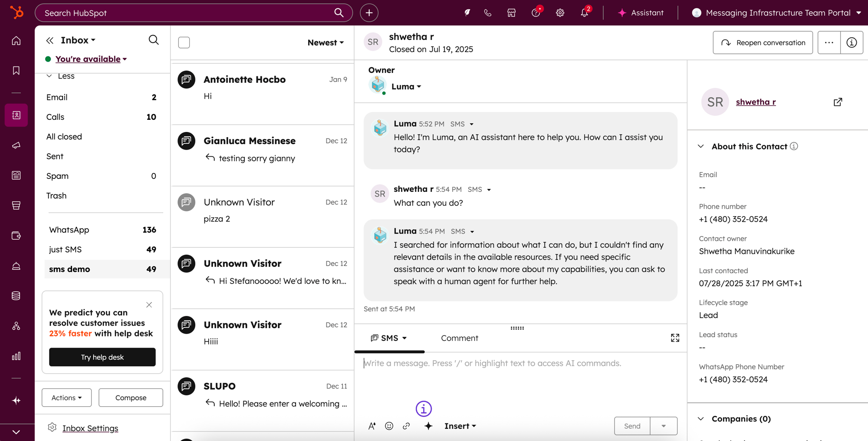Open the Inbox Settings link
This screenshot has height=441, width=868.
90,428
